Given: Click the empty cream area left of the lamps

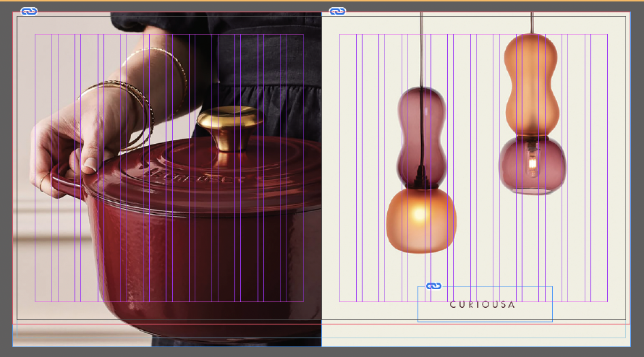Looking at the screenshot, I should (362, 181).
